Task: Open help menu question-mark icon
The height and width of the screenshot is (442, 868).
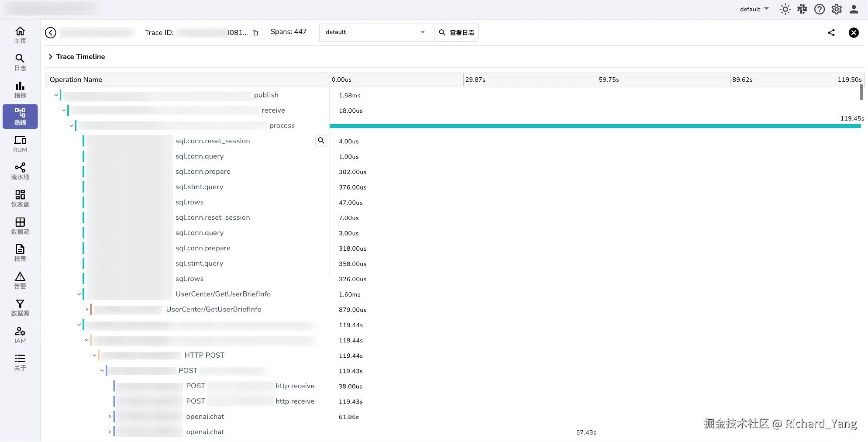Action: coord(820,9)
